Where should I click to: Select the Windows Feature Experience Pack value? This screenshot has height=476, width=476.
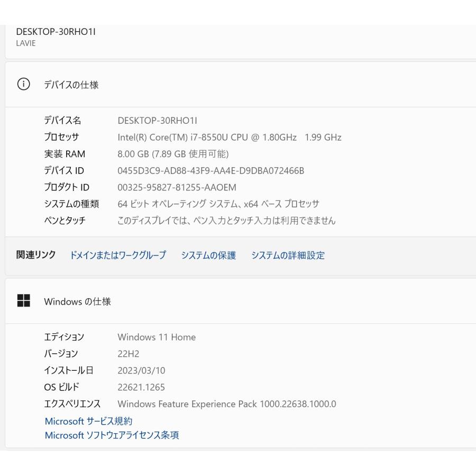227,404
